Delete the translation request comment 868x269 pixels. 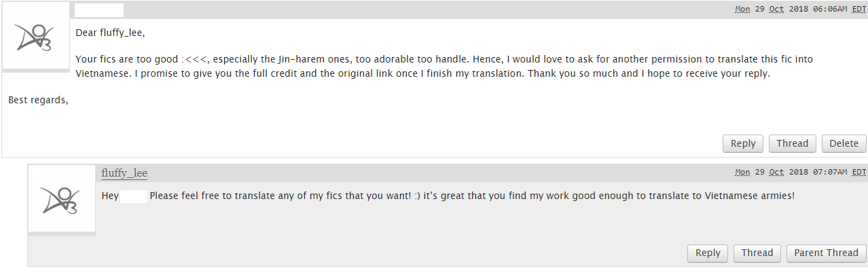tap(844, 143)
